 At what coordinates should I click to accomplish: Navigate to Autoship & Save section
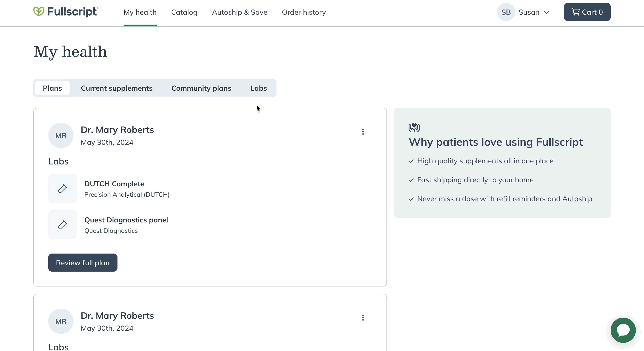[x=239, y=12]
